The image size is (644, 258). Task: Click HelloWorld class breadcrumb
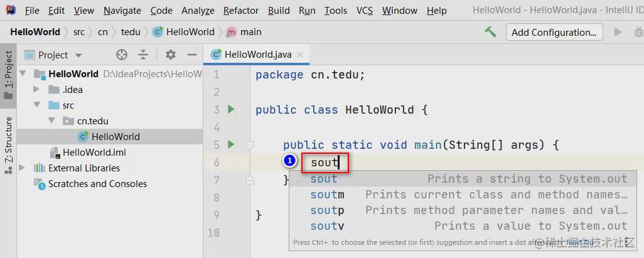point(183,32)
